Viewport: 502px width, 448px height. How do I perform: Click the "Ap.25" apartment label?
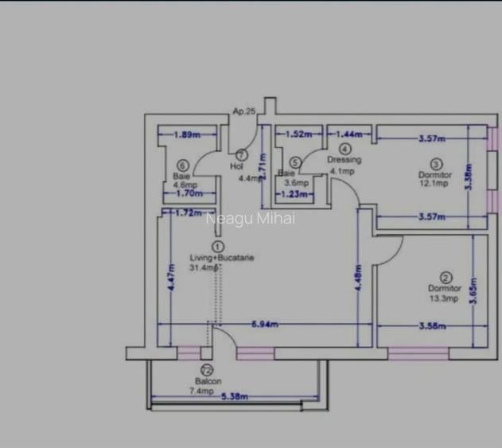pos(244,111)
